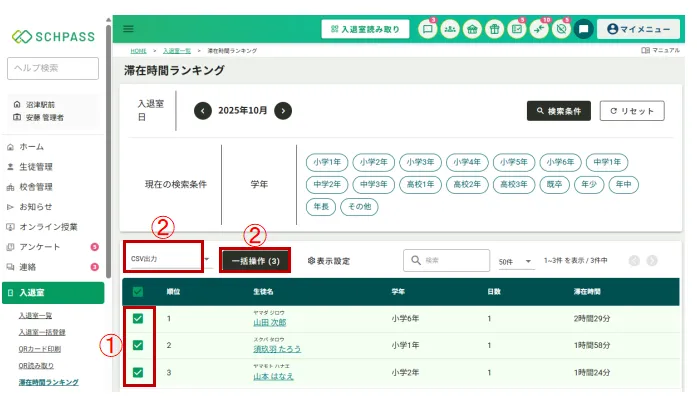Uncheck the row for 山田 次郎
697x408 pixels.
click(139, 319)
